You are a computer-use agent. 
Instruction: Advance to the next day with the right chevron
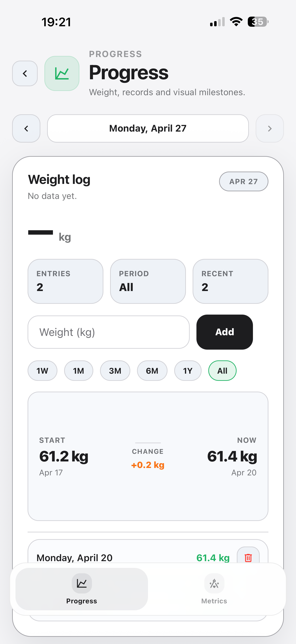point(270,128)
